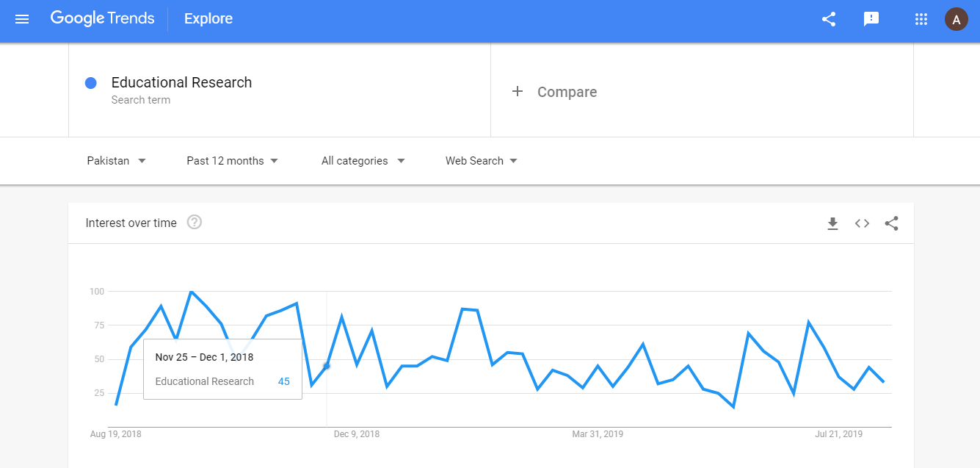The width and height of the screenshot is (980, 468).
Task: Edit the Educational Research search term
Action: point(181,82)
